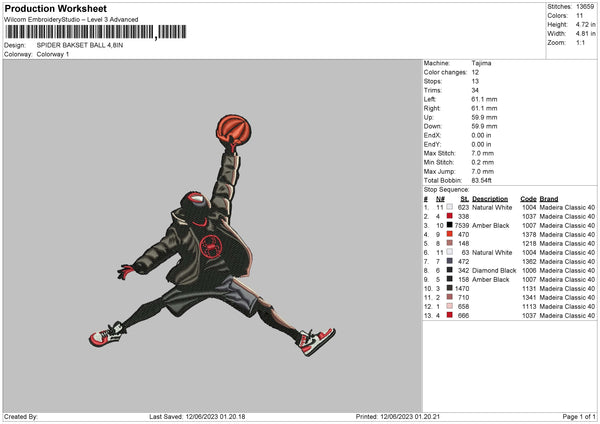Click the 'Stop Sequence:' heading
600x424 pixels.
[x=446, y=189]
